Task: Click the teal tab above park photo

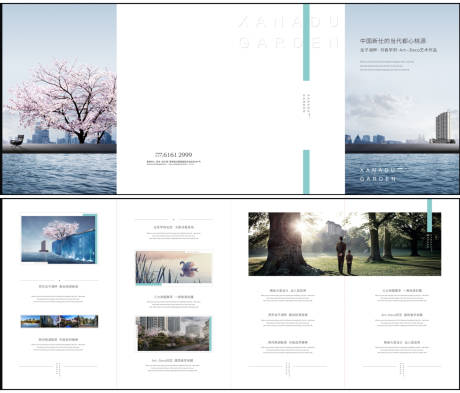Action: tap(429, 215)
